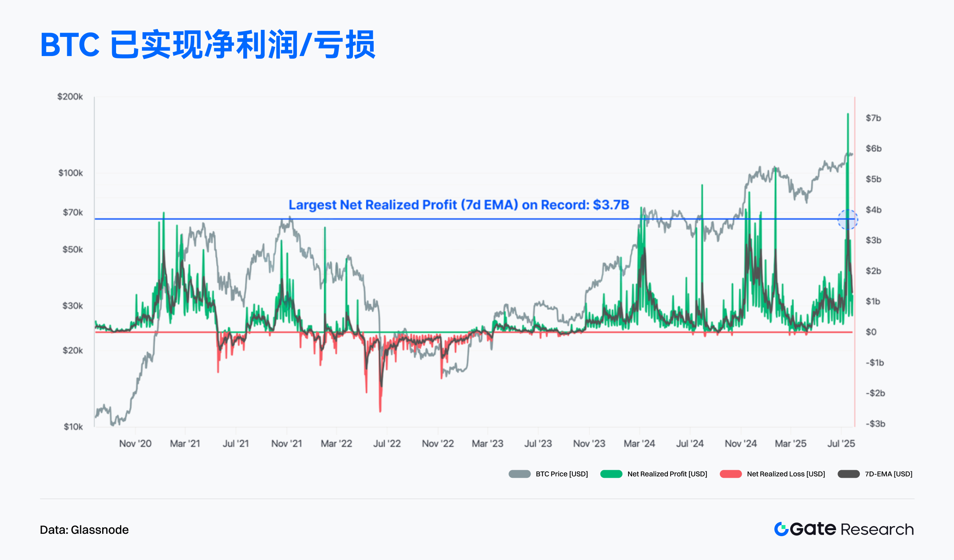Click the Nov '20 x-axis label
954x560 pixels.
click(135, 444)
